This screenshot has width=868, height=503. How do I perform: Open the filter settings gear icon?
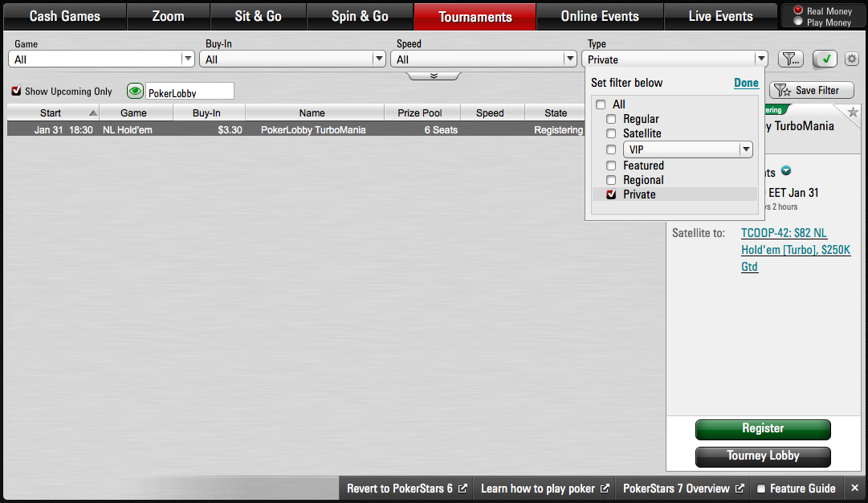(851, 59)
